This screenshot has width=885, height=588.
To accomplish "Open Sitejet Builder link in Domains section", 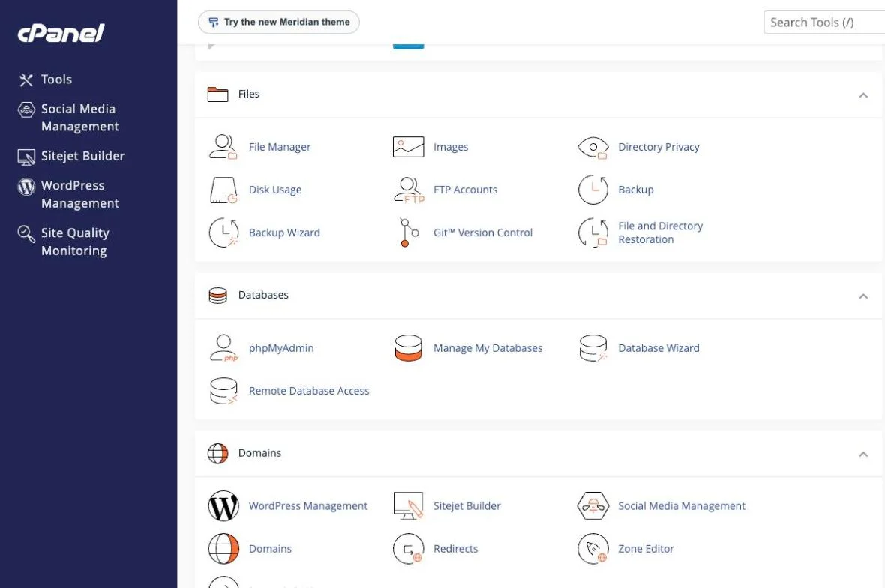I will pyautogui.click(x=467, y=505).
